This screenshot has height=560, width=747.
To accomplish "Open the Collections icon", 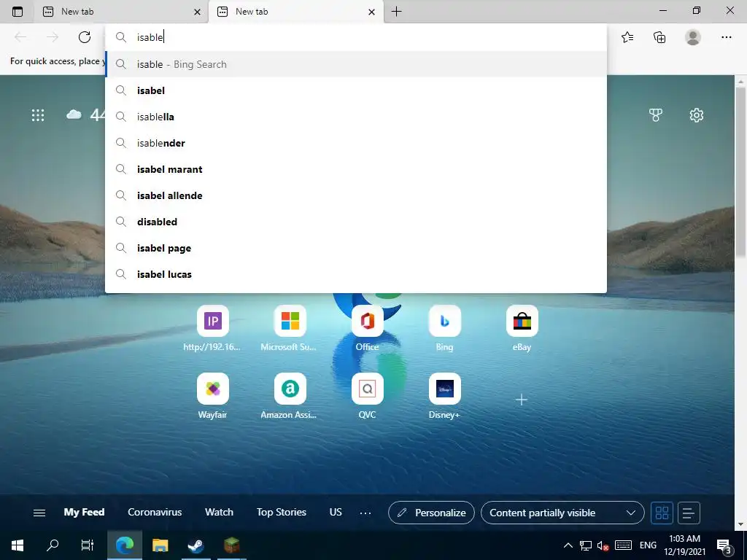I will coord(659,37).
